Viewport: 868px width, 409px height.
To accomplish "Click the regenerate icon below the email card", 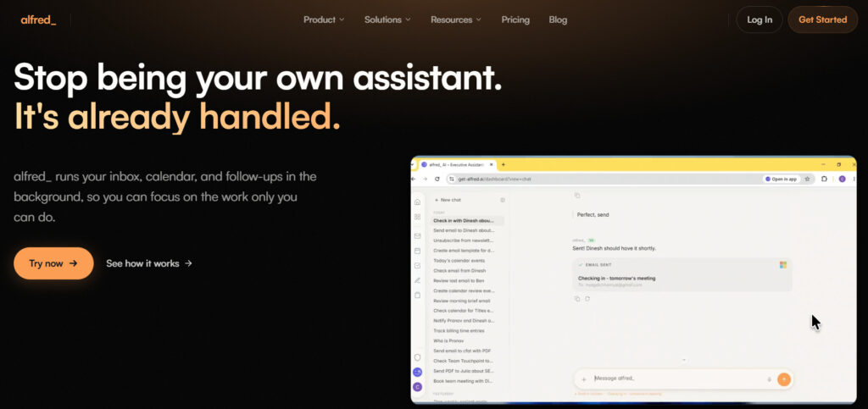I will (587, 298).
